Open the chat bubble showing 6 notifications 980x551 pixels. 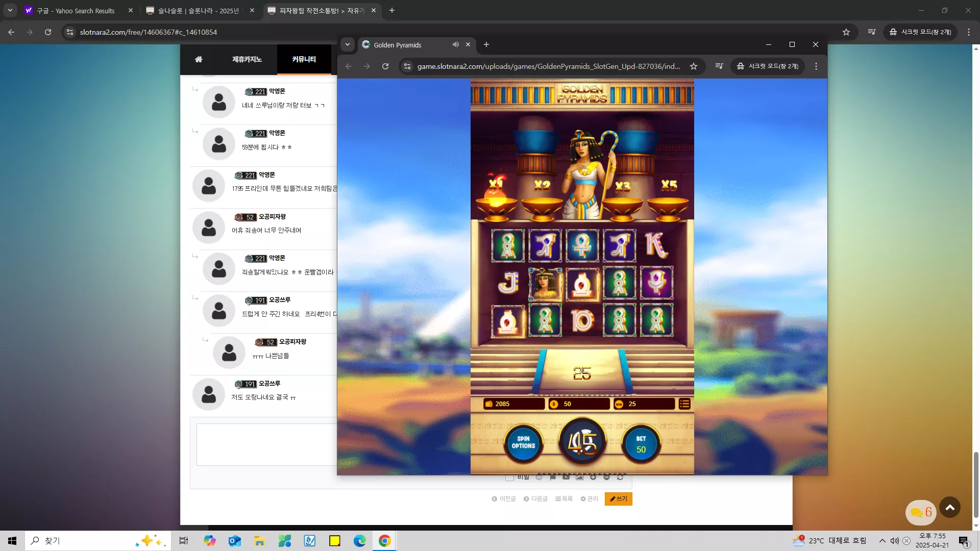pyautogui.click(x=921, y=512)
